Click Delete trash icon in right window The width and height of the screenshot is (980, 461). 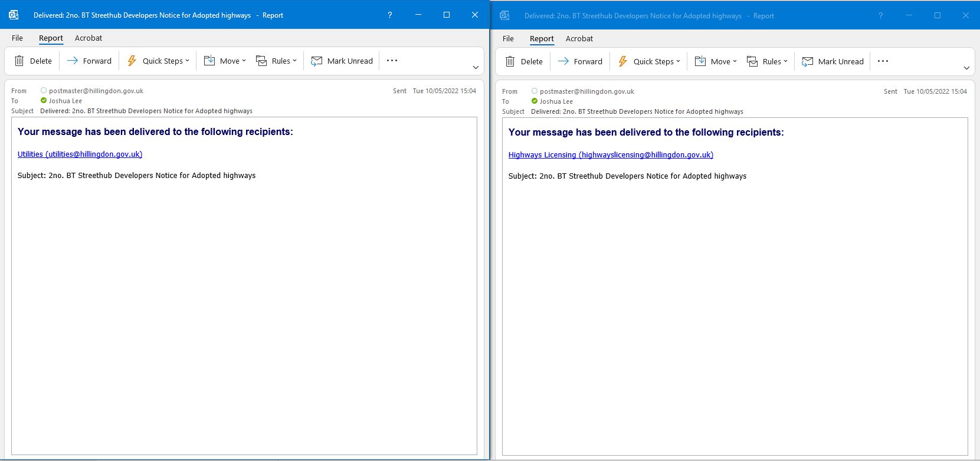pyautogui.click(x=510, y=61)
